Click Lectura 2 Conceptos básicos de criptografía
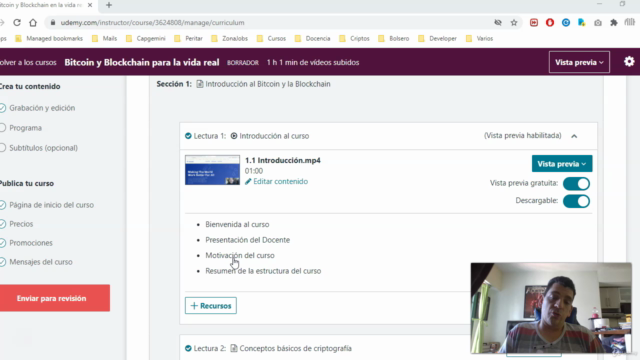 (x=295, y=348)
